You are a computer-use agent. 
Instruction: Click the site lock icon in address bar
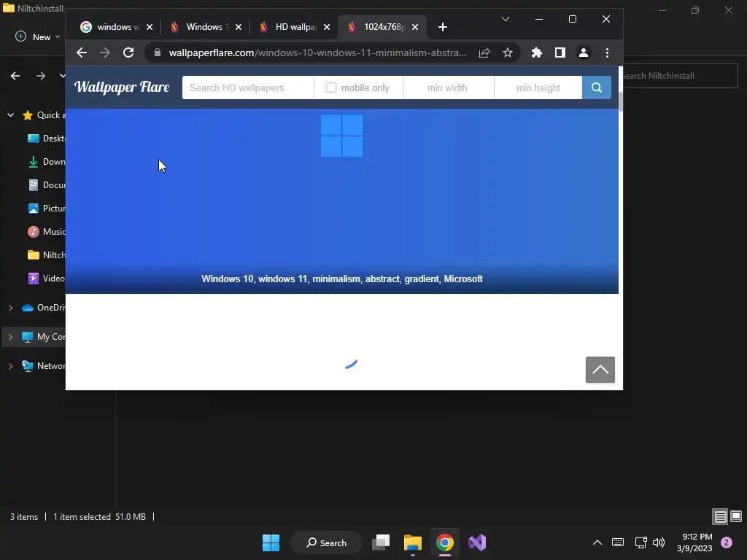click(158, 52)
